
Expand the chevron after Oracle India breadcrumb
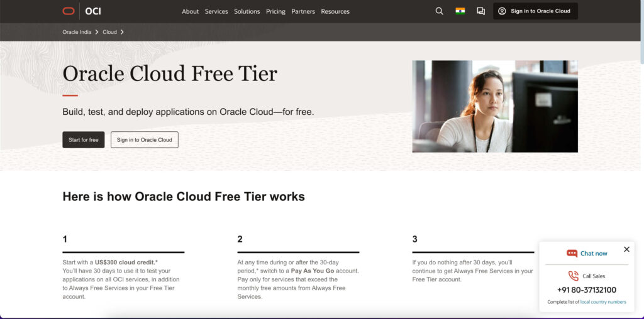coord(97,32)
